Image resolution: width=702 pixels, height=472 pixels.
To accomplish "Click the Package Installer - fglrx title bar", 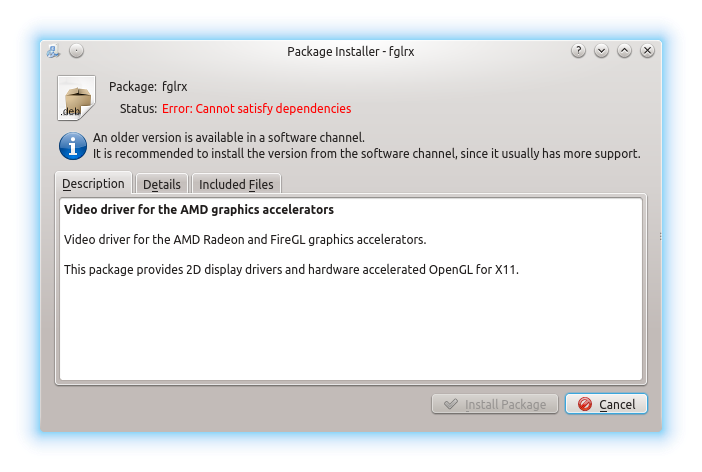I will pyautogui.click(x=350, y=51).
